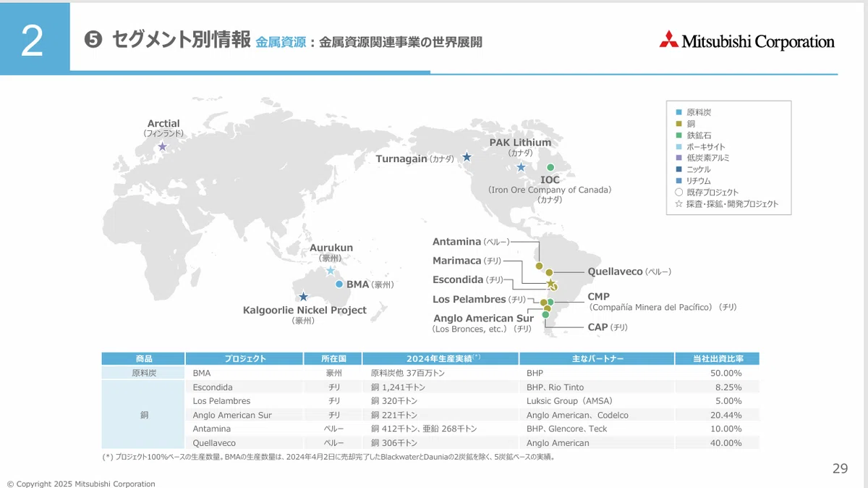Click the PAK Lithium star marker
Viewport: 868px width, 488px height.
click(x=521, y=167)
